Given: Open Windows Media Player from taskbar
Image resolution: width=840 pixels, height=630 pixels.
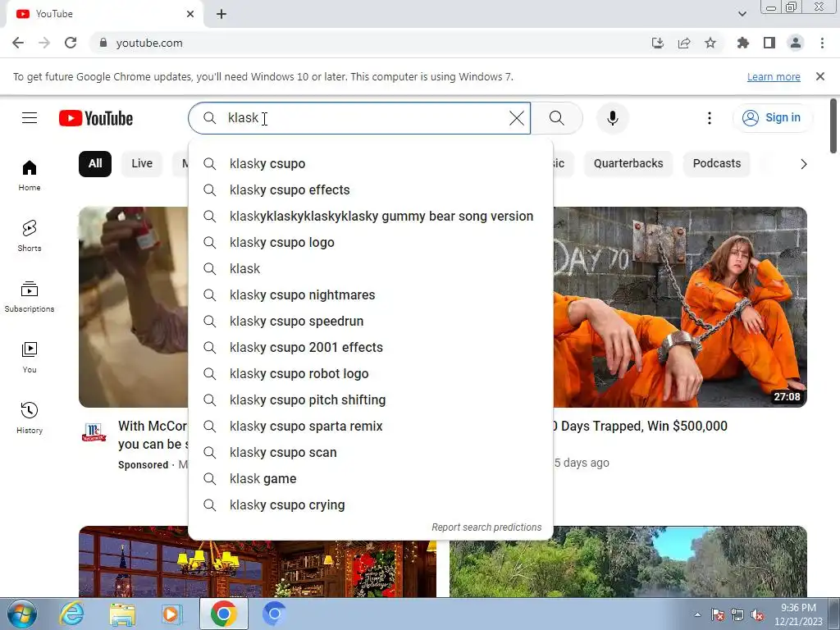Looking at the screenshot, I should tap(171, 614).
